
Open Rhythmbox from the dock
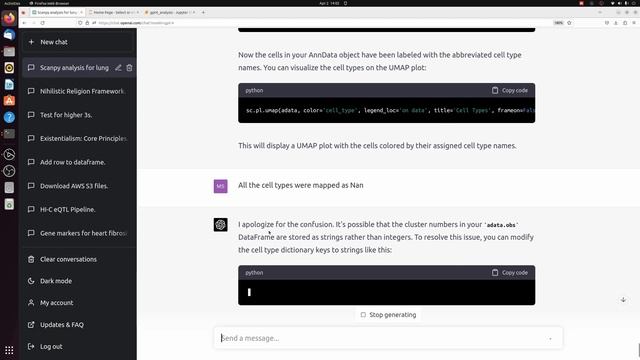click(9, 68)
